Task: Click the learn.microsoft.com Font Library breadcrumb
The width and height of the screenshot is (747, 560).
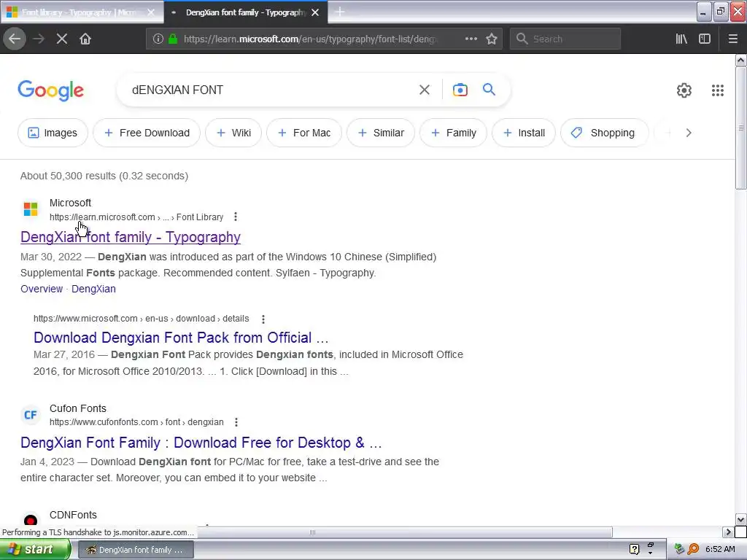Action: click(136, 217)
